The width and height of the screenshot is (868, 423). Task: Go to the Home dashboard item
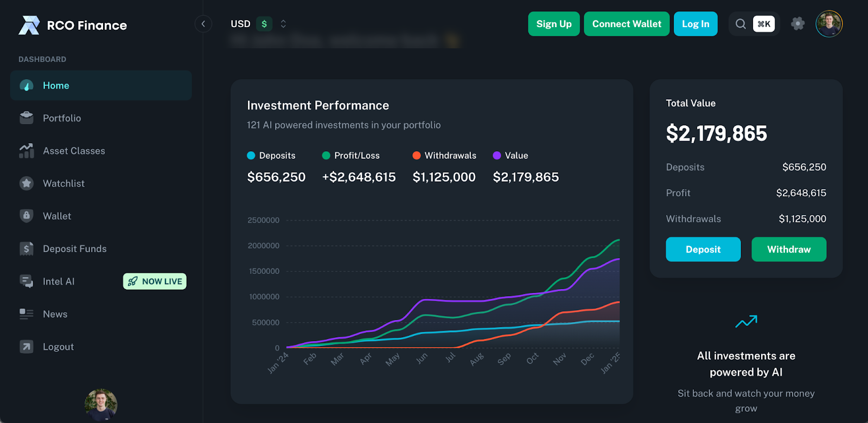[x=56, y=86]
